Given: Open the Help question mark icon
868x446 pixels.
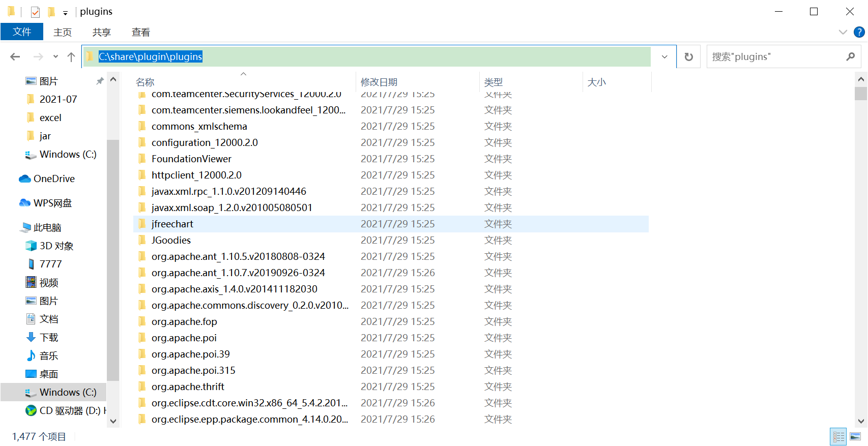Looking at the screenshot, I should (859, 32).
